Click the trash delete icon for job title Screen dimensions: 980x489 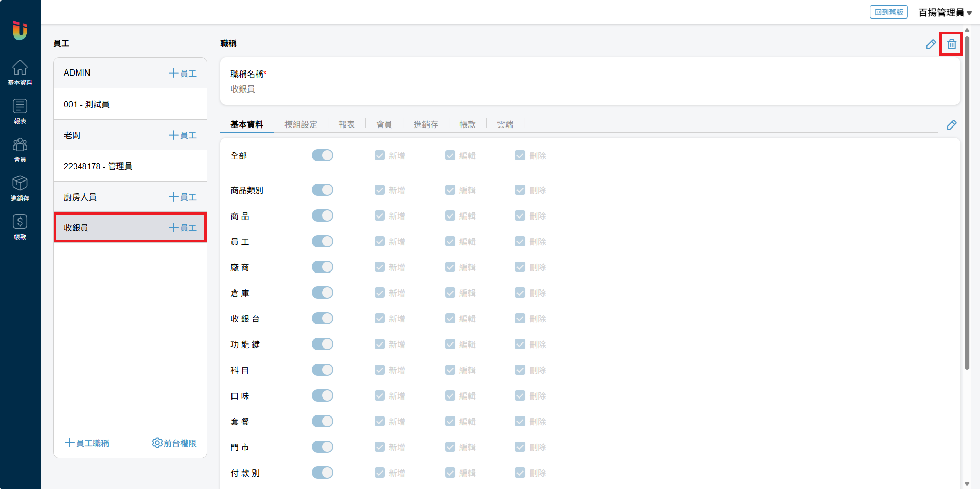pyautogui.click(x=951, y=44)
